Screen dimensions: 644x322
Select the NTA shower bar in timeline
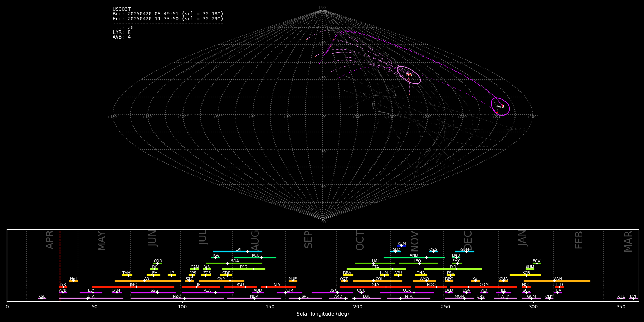409,298
